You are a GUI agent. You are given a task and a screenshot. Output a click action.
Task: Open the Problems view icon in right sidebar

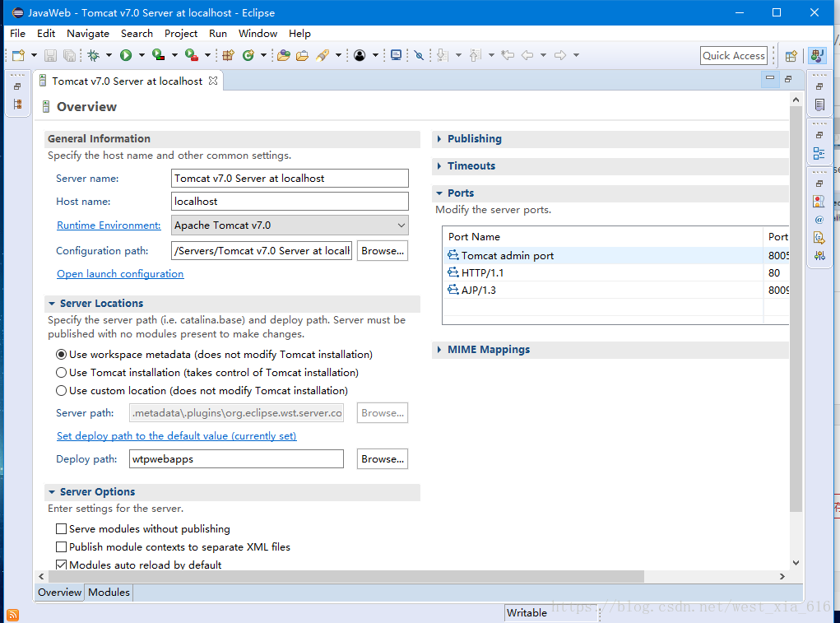tap(819, 202)
